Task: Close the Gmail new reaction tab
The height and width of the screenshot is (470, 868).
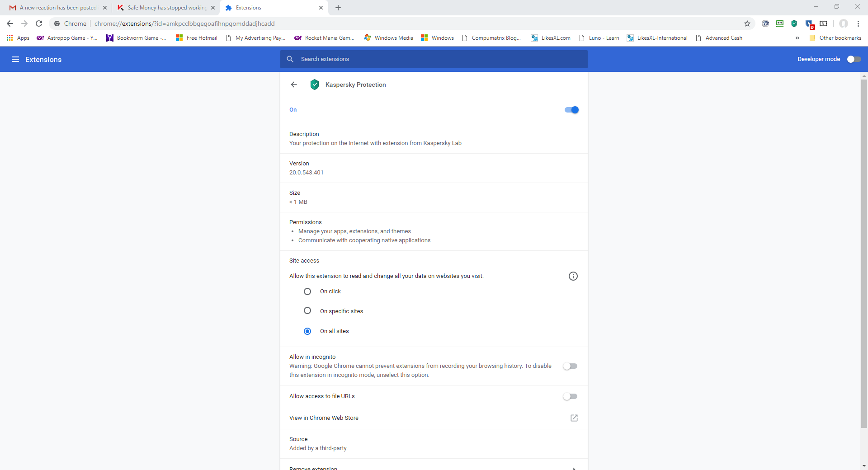Action: tap(105, 8)
